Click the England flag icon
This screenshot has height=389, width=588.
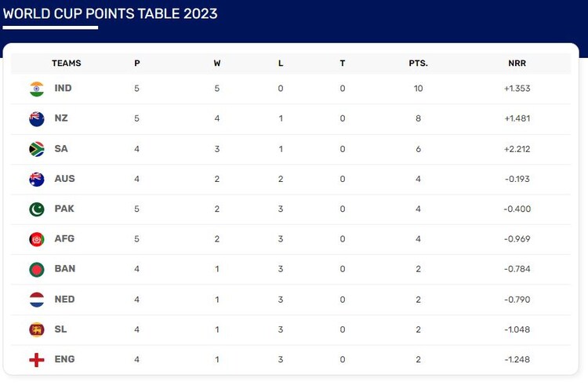37,359
